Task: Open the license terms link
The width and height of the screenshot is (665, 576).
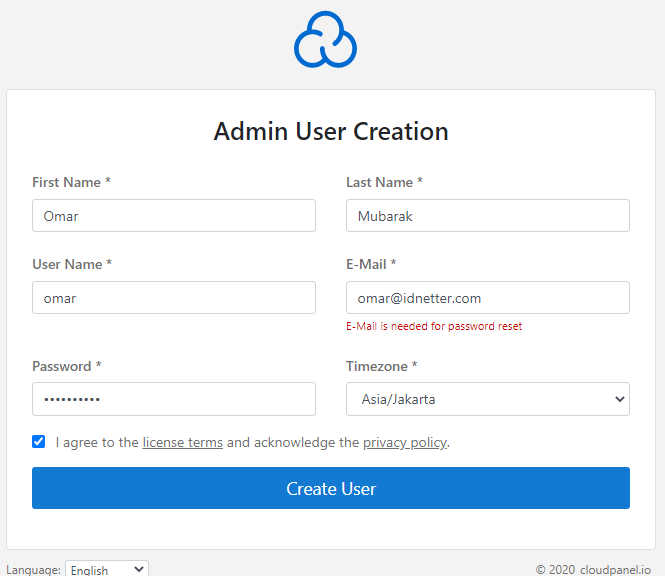Action: [x=182, y=442]
